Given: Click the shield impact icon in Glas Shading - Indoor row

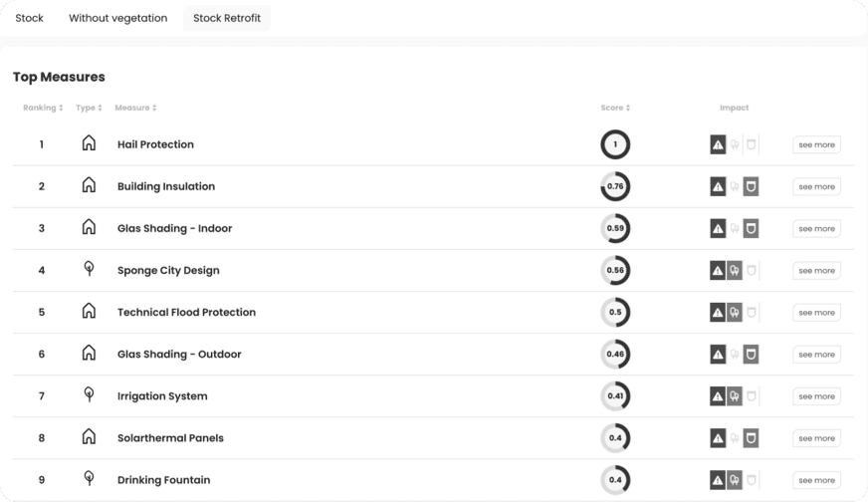Looking at the screenshot, I should coord(751,228).
